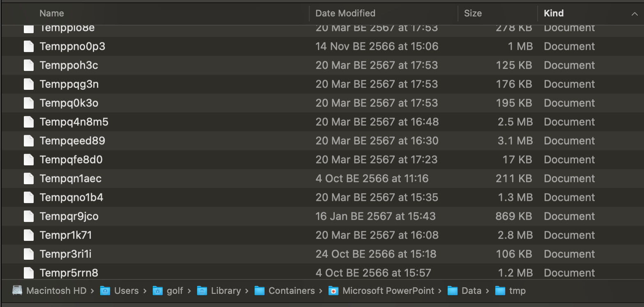This screenshot has height=307, width=644.
Task: Click the Kind column header label
Action: coord(554,13)
